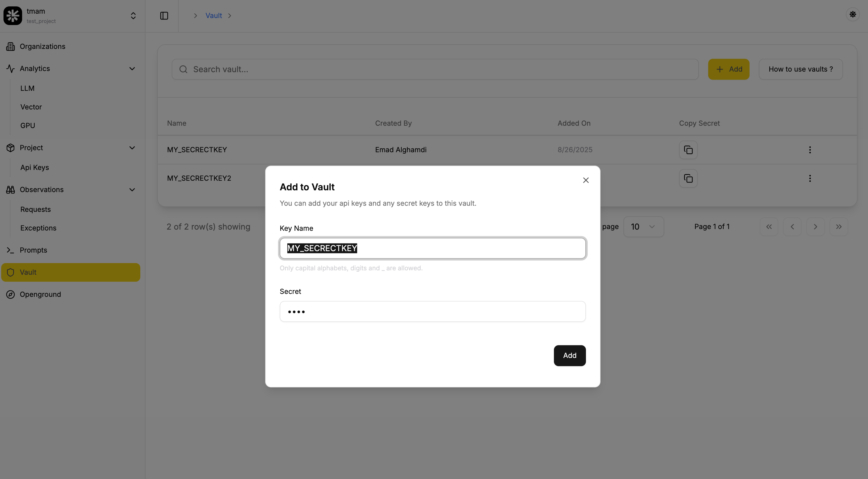Go to first page
The height and width of the screenshot is (479, 868).
point(769,227)
